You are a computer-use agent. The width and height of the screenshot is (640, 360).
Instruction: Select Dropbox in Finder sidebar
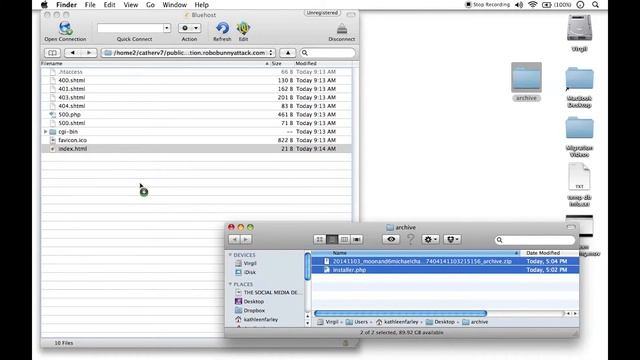[x=254, y=311]
